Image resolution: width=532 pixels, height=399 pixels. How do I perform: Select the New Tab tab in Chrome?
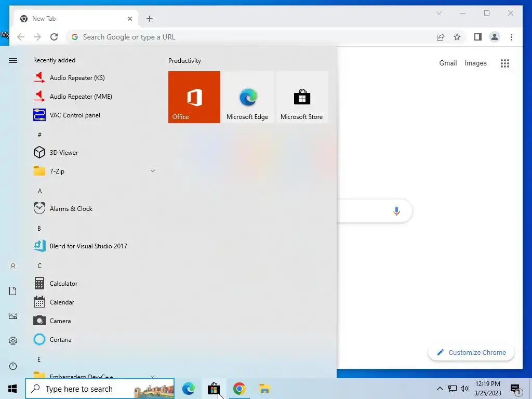[x=75, y=19]
